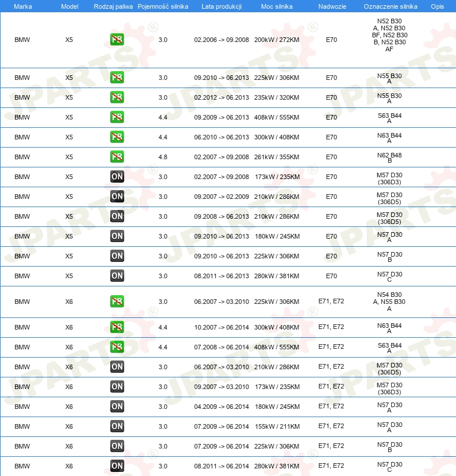The height and width of the screenshot is (476, 456).
Task: Select the M57 D30 (306D3) code in X5 row
Action: tap(390, 178)
